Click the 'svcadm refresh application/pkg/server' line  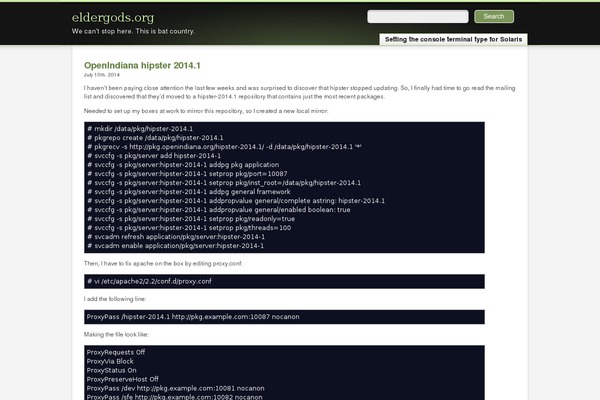[x=176, y=237]
